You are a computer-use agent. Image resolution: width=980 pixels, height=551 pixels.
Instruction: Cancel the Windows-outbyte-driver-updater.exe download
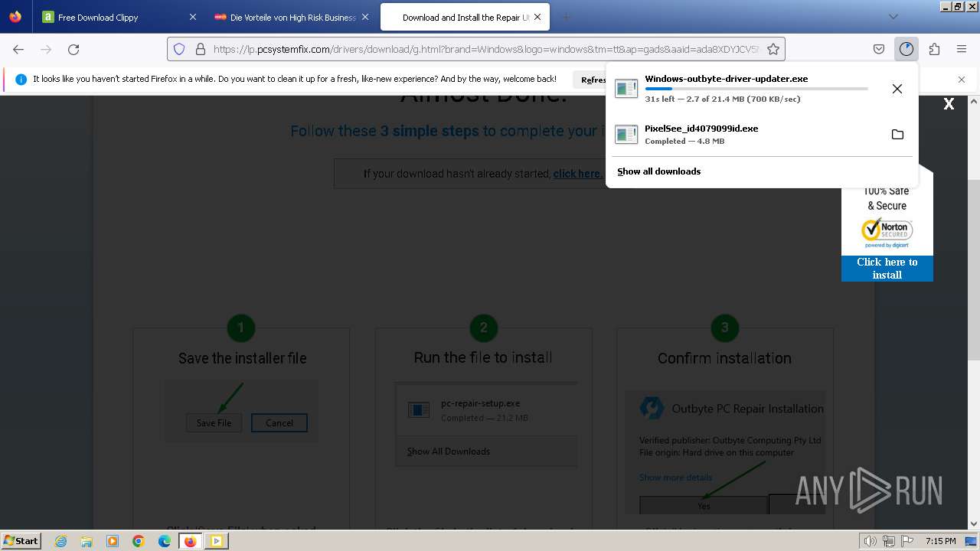(897, 89)
